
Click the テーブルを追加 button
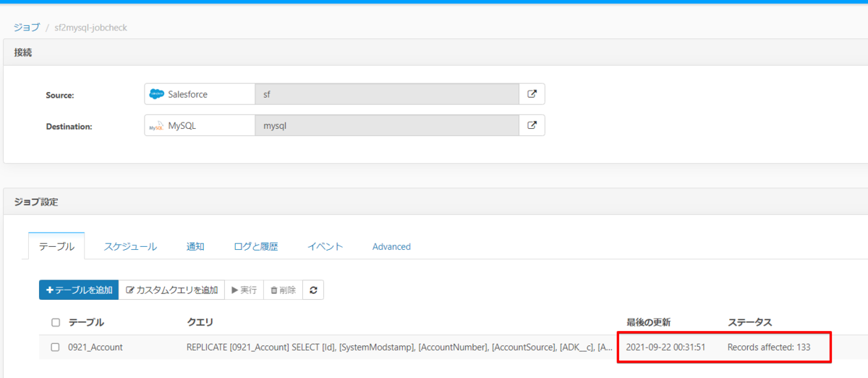79,290
